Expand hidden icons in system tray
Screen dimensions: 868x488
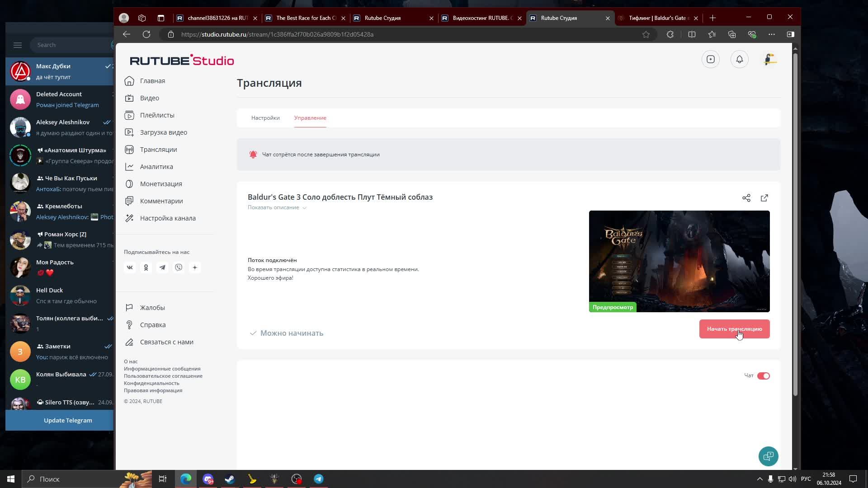point(759,479)
